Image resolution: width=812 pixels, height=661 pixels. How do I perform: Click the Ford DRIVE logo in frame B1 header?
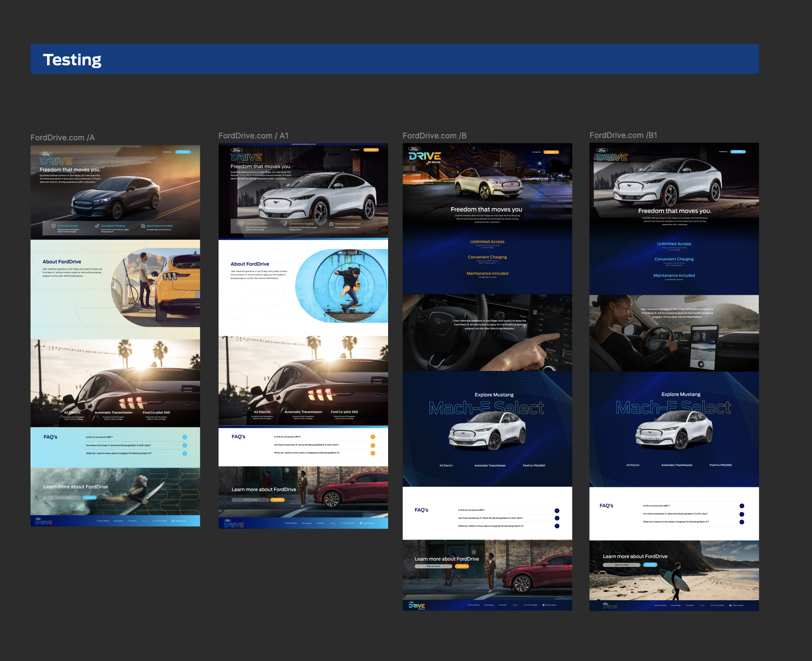pyautogui.click(x=611, y=155)
